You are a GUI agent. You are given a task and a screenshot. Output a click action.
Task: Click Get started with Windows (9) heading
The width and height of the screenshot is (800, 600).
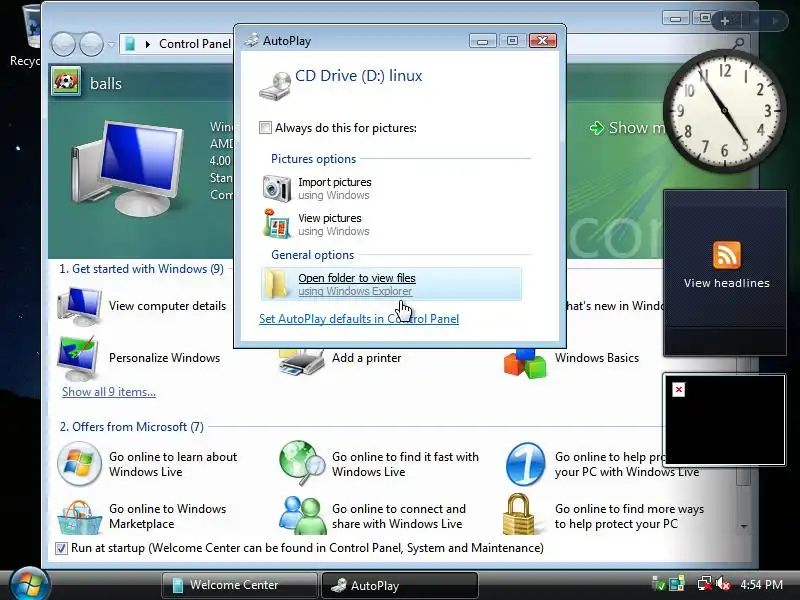click(142, 269)
